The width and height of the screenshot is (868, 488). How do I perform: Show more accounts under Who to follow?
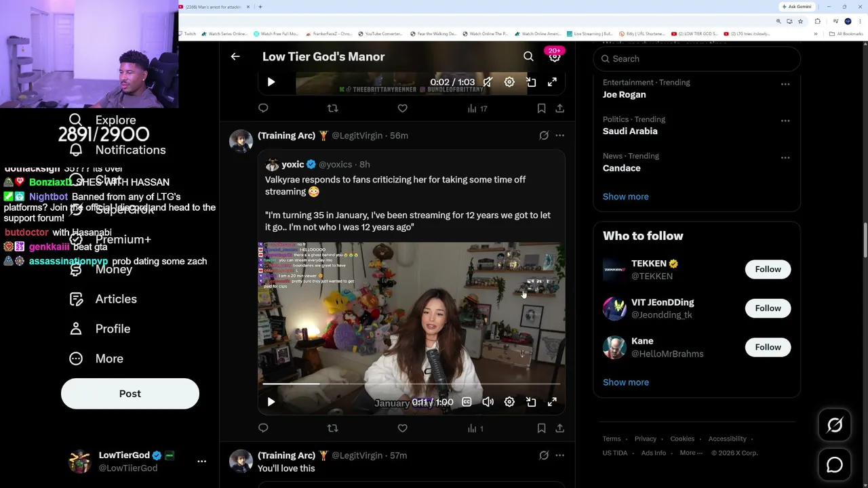pos(625,382)
